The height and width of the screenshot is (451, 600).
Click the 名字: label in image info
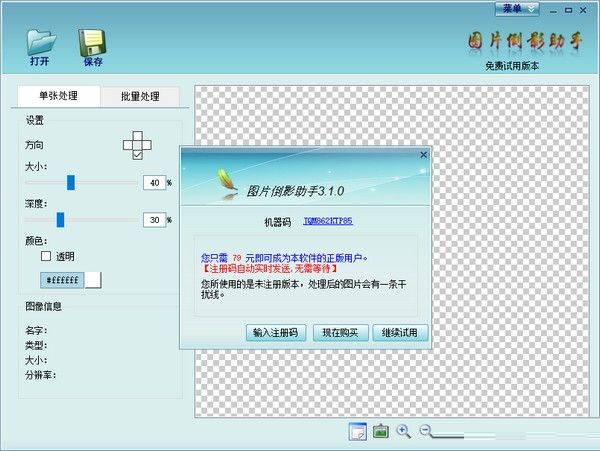point(36,330)
